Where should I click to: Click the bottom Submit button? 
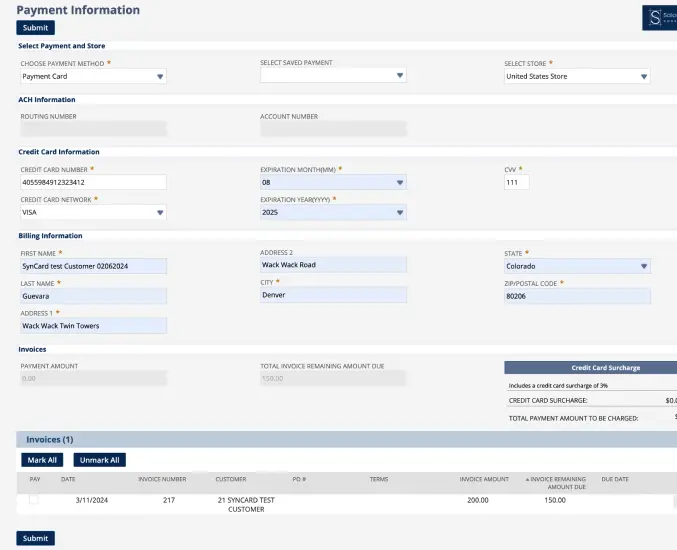tap(35, 538)
